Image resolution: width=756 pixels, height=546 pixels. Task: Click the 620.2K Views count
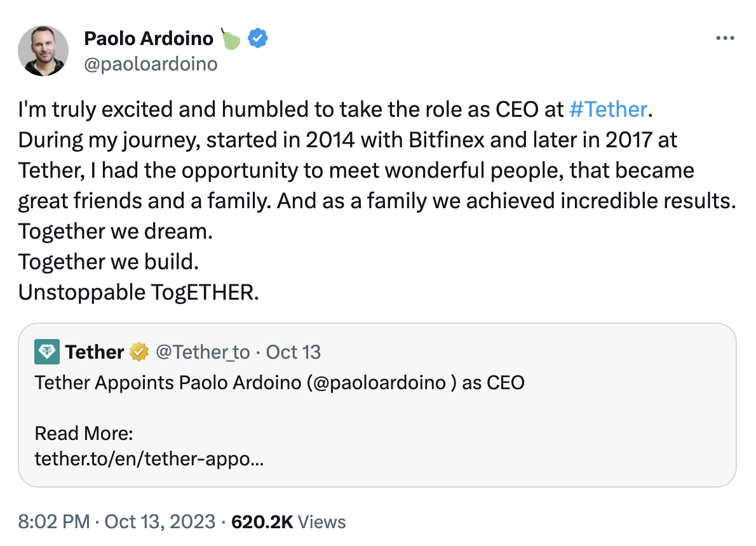tap(288, 522)
